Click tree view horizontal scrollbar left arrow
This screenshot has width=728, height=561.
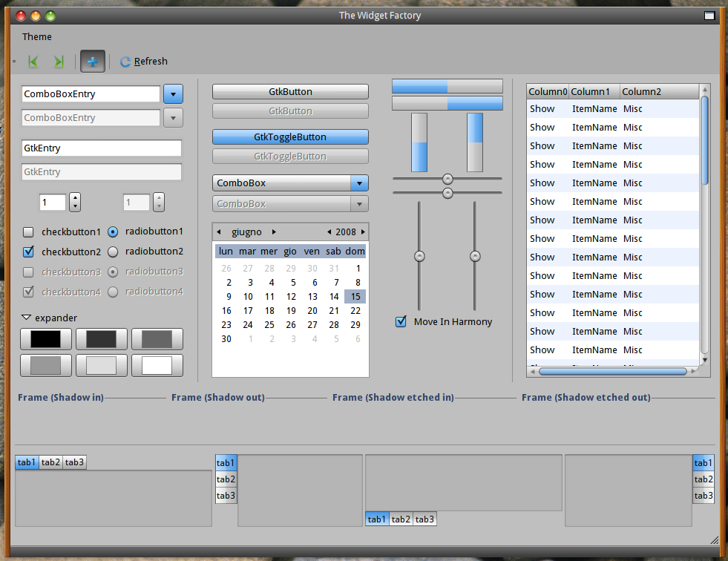[x=533, y=371]
